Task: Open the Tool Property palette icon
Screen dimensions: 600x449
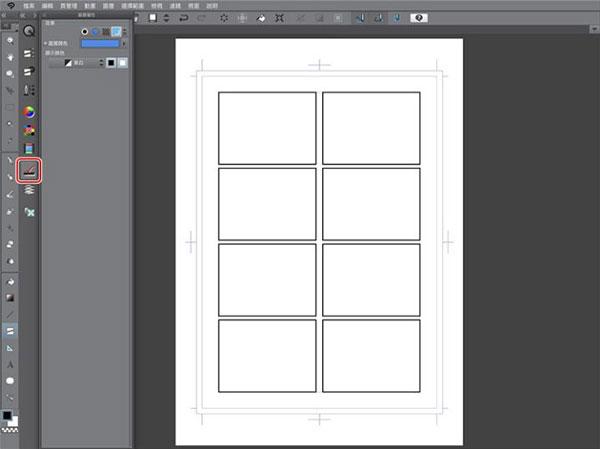Action: [29, 71]
